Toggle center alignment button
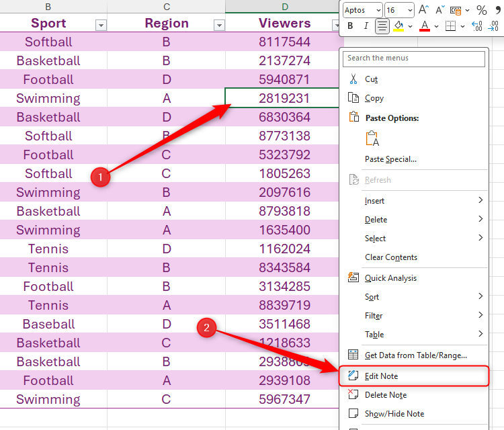The width and height of the screenshot is (504, 430). point(382,26)
